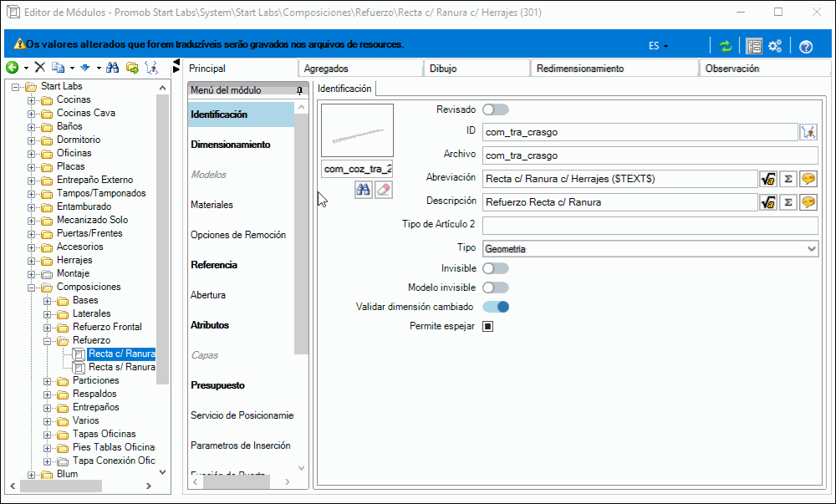Open the ES language dropdown

[658, 46]
